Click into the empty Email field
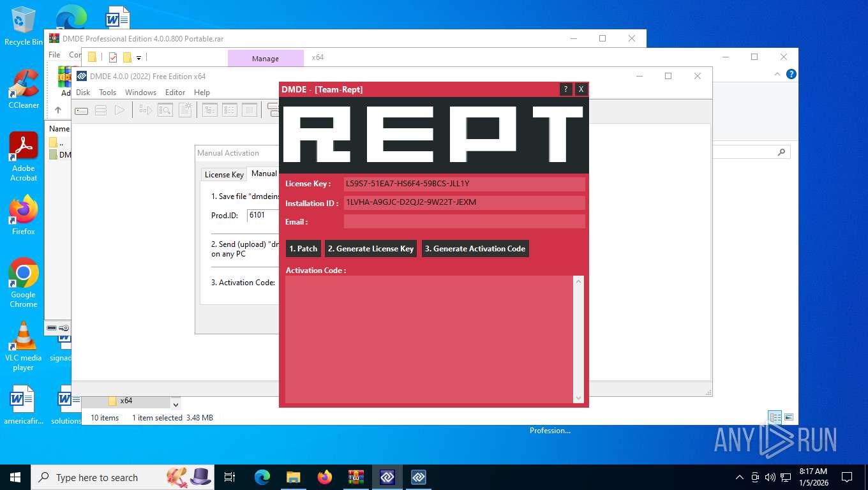The height and width of the screenshot is (490, 868). (x=464, y=221)
